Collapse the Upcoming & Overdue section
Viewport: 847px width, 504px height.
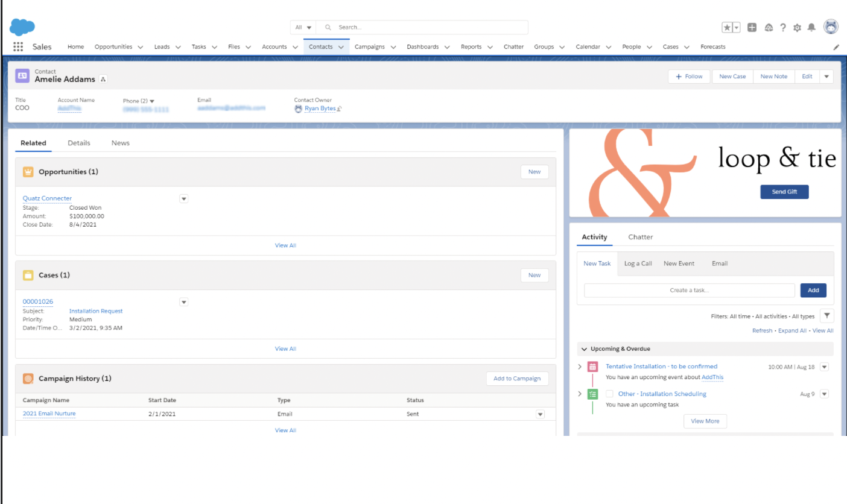pyautogui.click(x=583, y=349)
